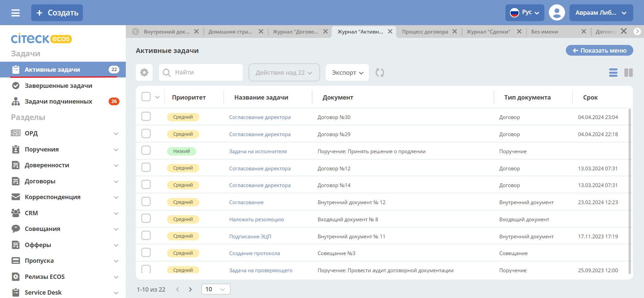Open the Экспорт dropdown
The width and height of the screenshot is (644, 298).
[x=347, y=72]
